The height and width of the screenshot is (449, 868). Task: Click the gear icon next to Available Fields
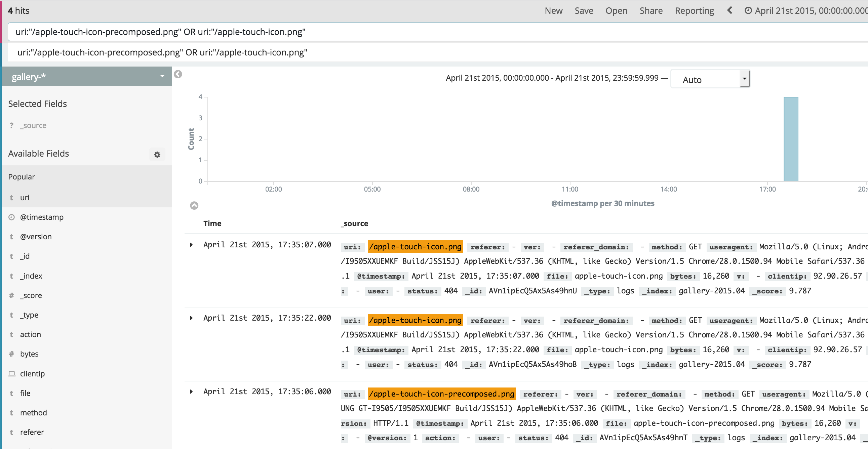[x=157, y=155]
